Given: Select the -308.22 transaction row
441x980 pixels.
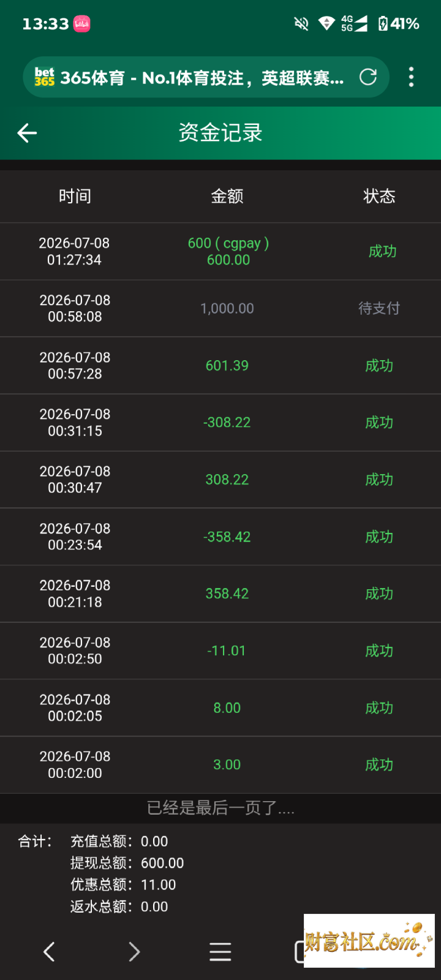Looking at the screenshot, I should [x=221, y=423].
